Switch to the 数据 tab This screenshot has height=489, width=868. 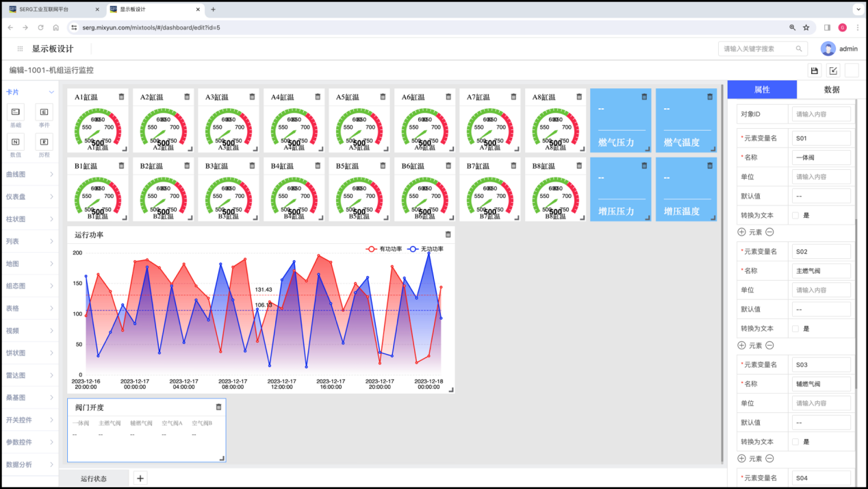click(832, 90)
